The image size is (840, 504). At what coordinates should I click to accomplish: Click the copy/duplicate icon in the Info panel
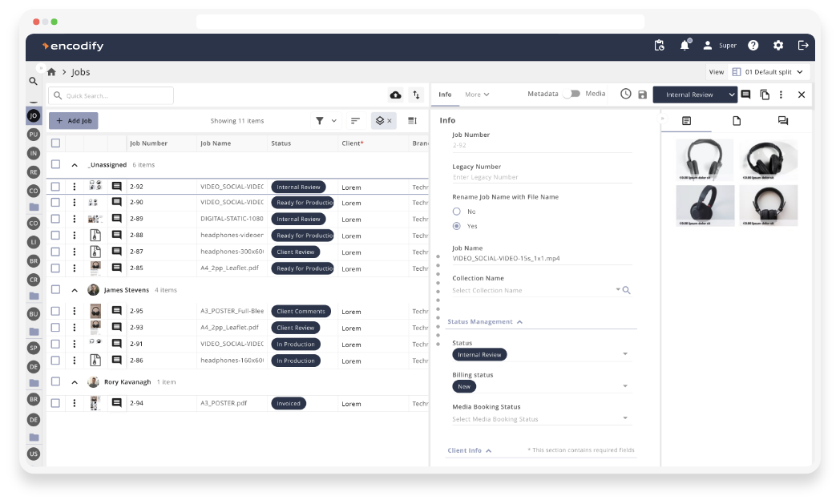(764, 94)
